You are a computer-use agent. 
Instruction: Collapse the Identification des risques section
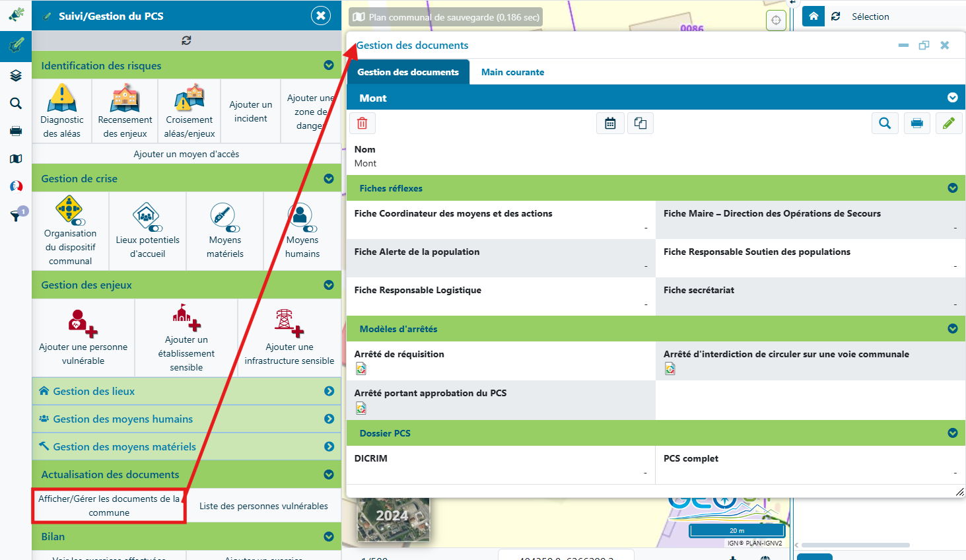pyautogui.click(x=329, y=65)
